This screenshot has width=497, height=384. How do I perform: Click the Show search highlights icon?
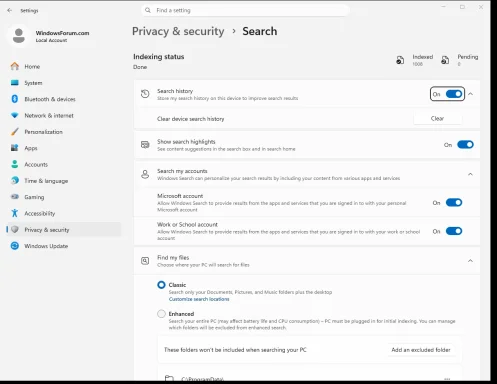(145, 145)
